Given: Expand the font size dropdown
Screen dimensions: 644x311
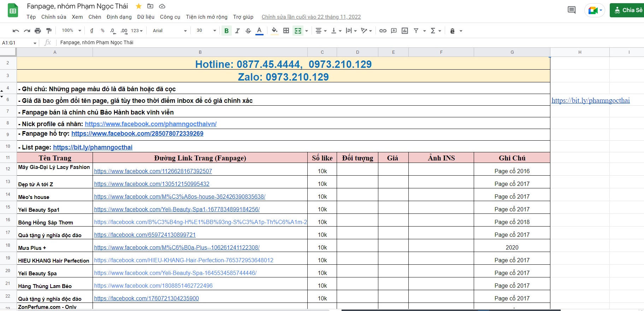Looking at the screenshot, I should pos(206,31).
